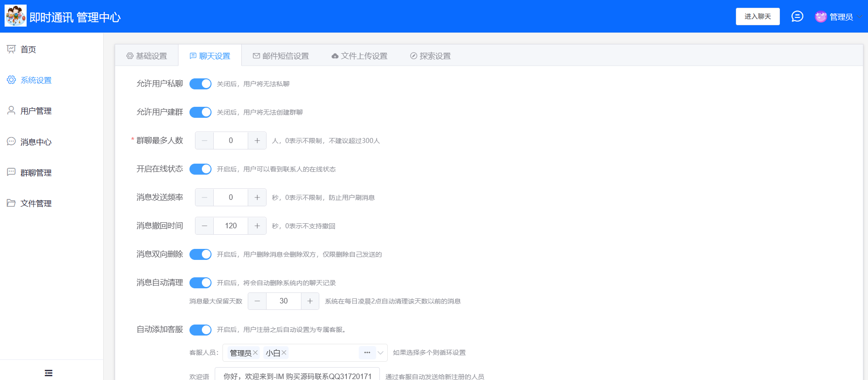This screenshot has height=380, width=868.
Task: Open 文件管理 in the sidebar
Action: (x=51, y=203)
